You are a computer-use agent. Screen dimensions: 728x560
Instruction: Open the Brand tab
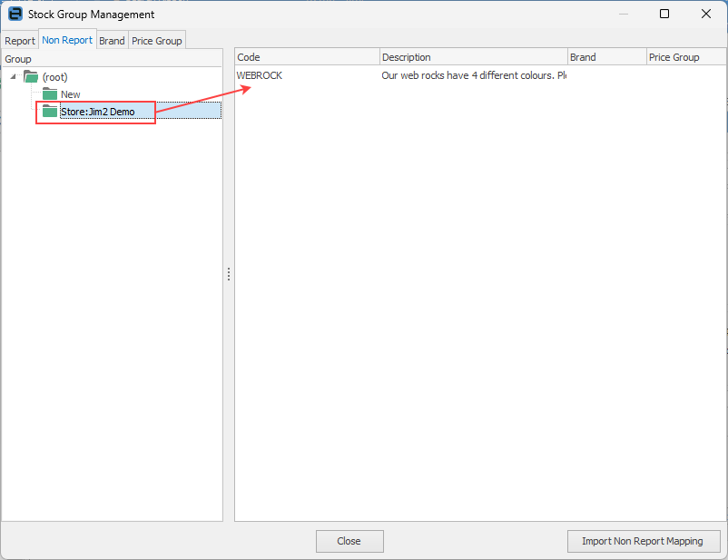[112, 41]
